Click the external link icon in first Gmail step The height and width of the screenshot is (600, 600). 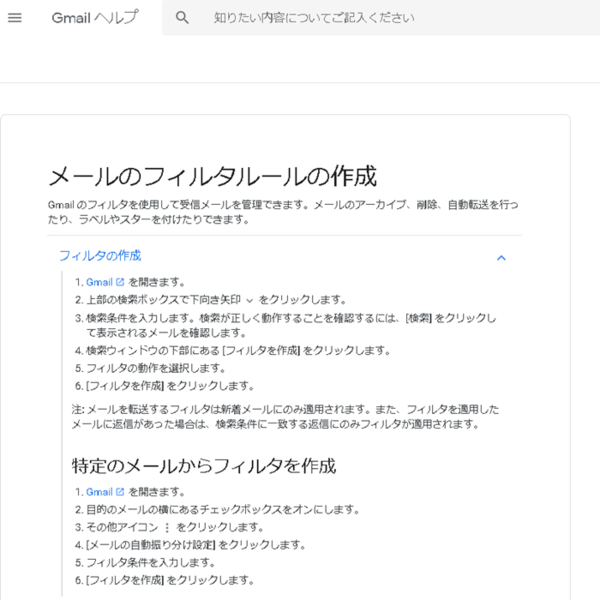click(x=120, y=282)
